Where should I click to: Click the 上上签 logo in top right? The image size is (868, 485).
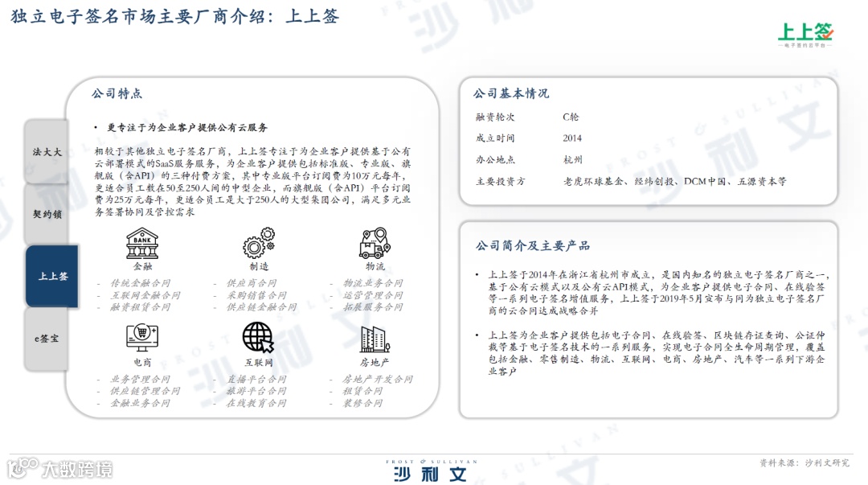[x=805, y=35]
